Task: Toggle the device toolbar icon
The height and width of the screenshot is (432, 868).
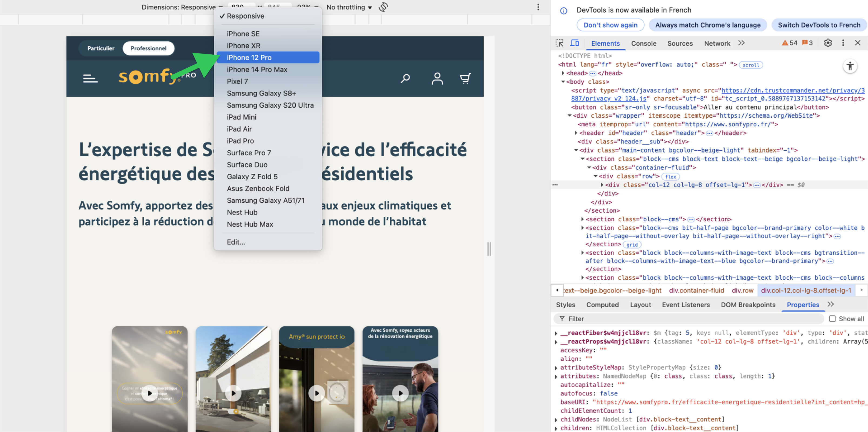Action: click(x=575, y=43)
